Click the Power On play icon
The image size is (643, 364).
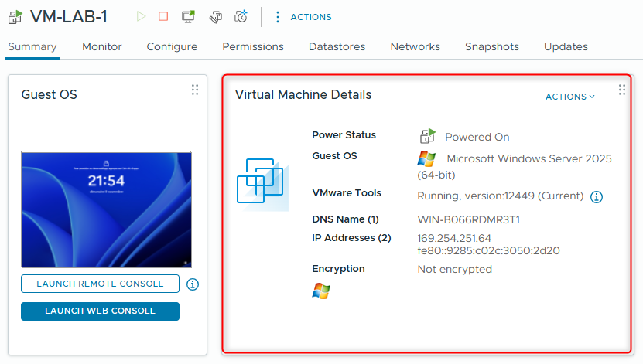tap(141, 16)
